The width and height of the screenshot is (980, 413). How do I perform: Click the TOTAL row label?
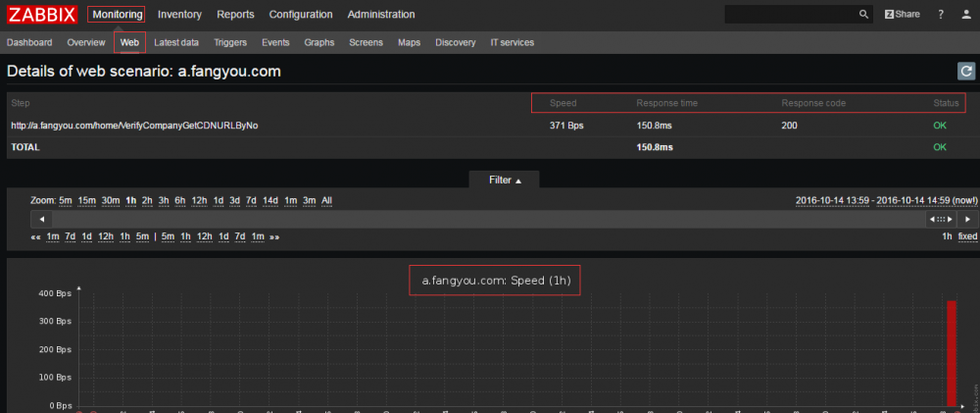pyautogui.click(x=25, y=147)
